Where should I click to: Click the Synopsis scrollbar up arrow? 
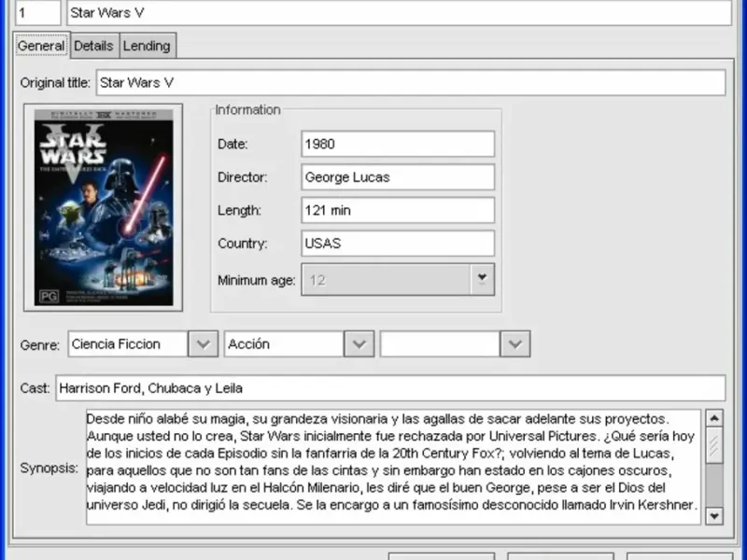click(x=714, y=418)
